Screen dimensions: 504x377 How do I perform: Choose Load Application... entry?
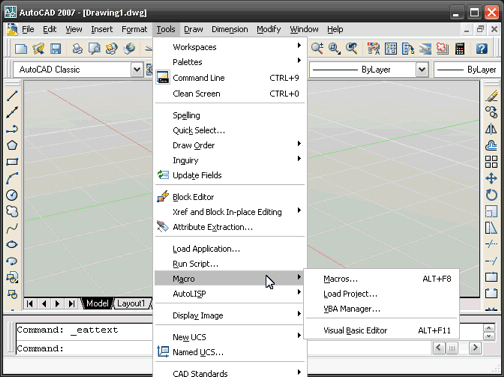click(x=230, y=249)
